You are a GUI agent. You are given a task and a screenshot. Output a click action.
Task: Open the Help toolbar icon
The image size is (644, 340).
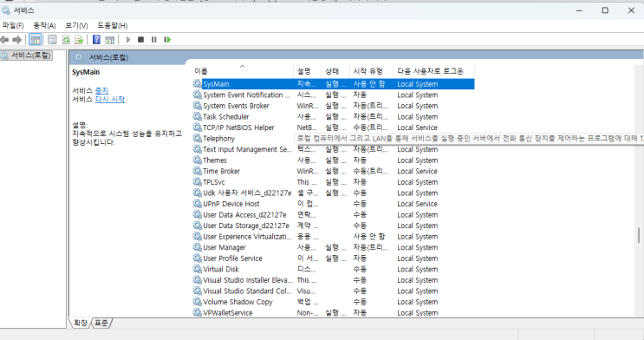[x=96, y=40]
